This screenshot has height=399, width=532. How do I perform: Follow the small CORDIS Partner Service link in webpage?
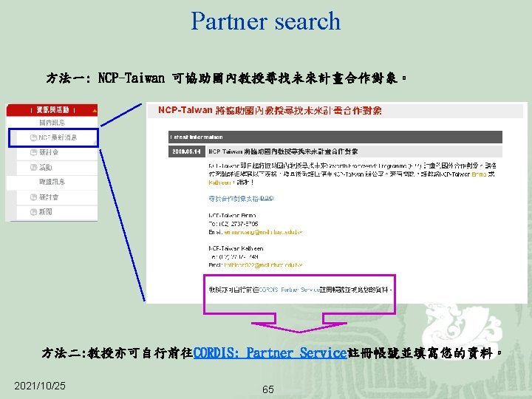click(x=289, y=290)
